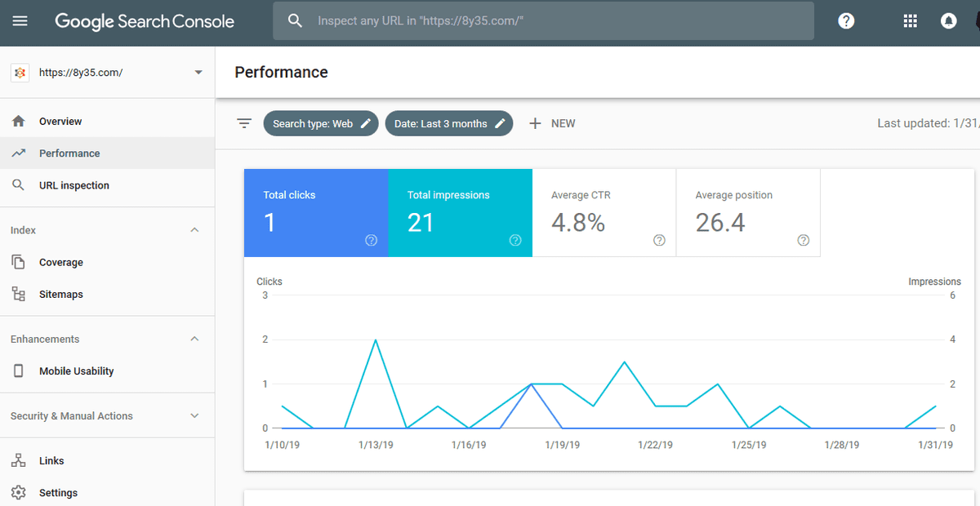
Task: Click the help question mark icon
Action: tap(846, 21)
